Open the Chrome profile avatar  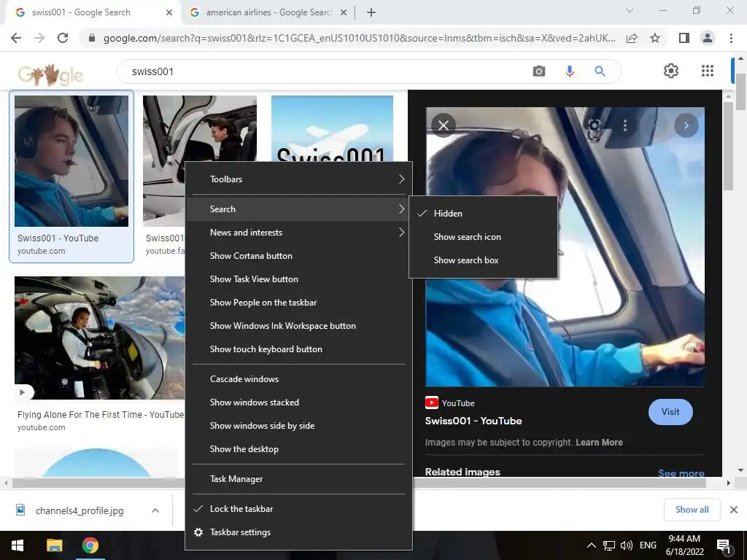click(x=708, y=38)
